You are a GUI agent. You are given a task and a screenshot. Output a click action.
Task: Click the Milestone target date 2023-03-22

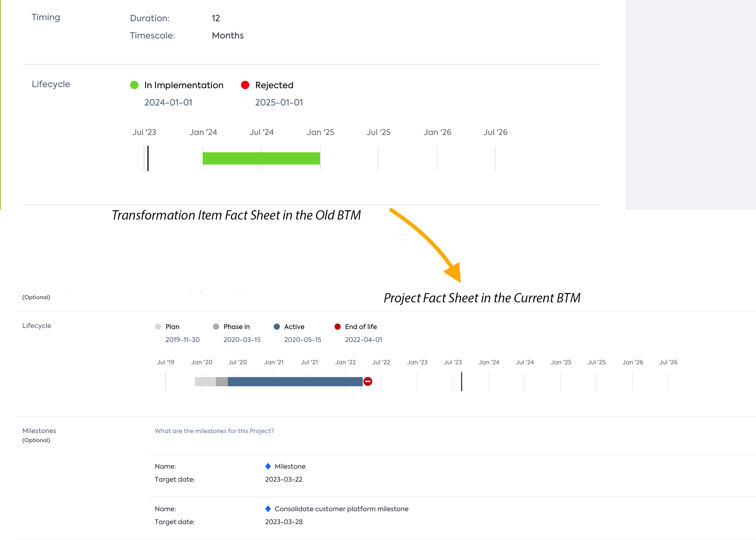click(x=284, y=479)
